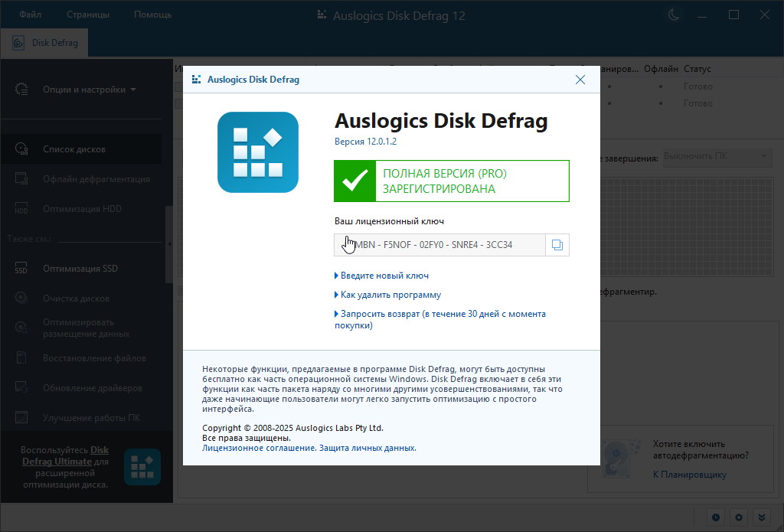Expand the Введите новый ключ link
The height and width of the screenshot is (532, 784).
(x=381, y=276)
